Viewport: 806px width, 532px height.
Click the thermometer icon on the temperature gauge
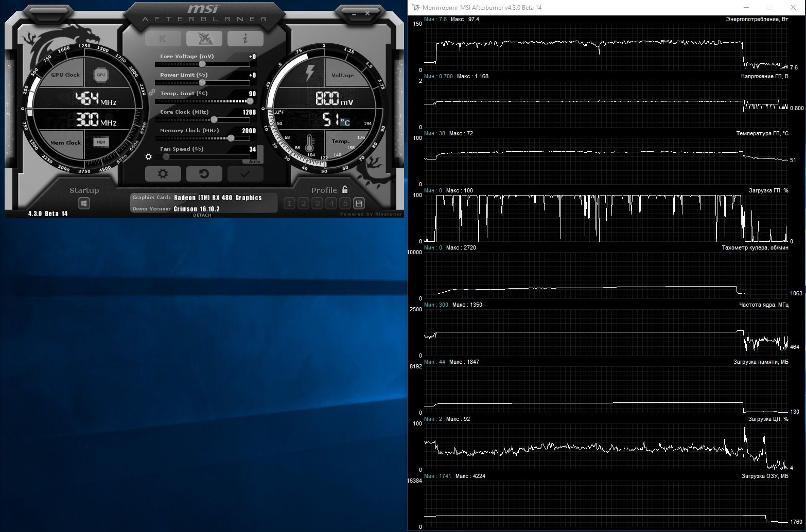tap(309, 144)
